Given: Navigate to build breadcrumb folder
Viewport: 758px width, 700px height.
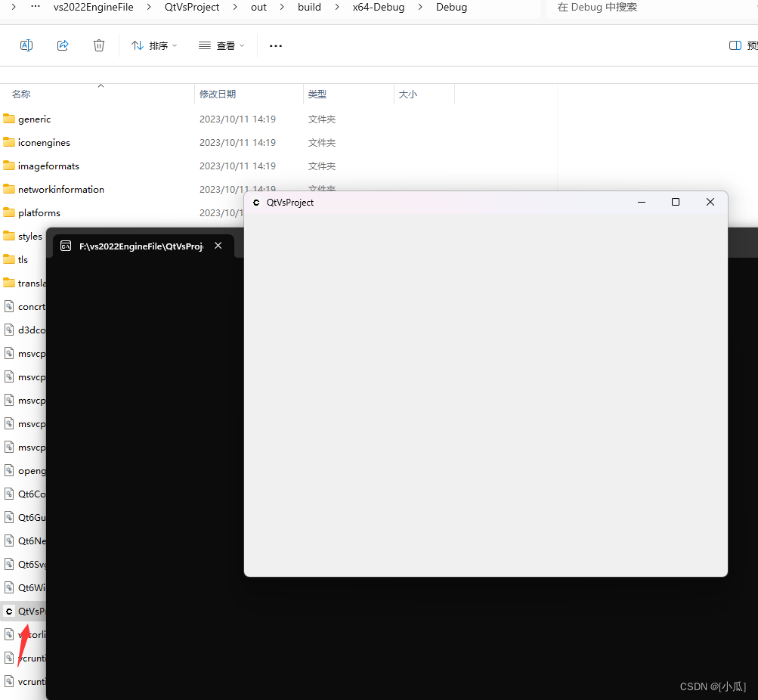Looking at the screenshot, I should pos(309,8).
